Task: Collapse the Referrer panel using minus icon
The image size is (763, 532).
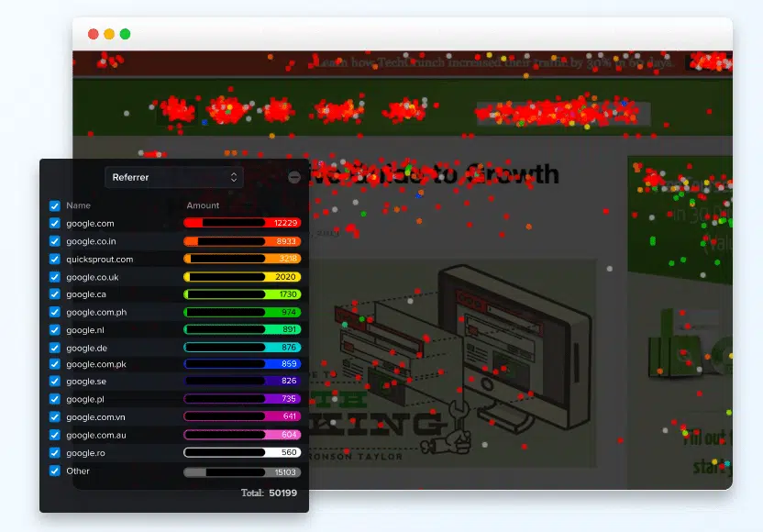Action: [293, 177]
